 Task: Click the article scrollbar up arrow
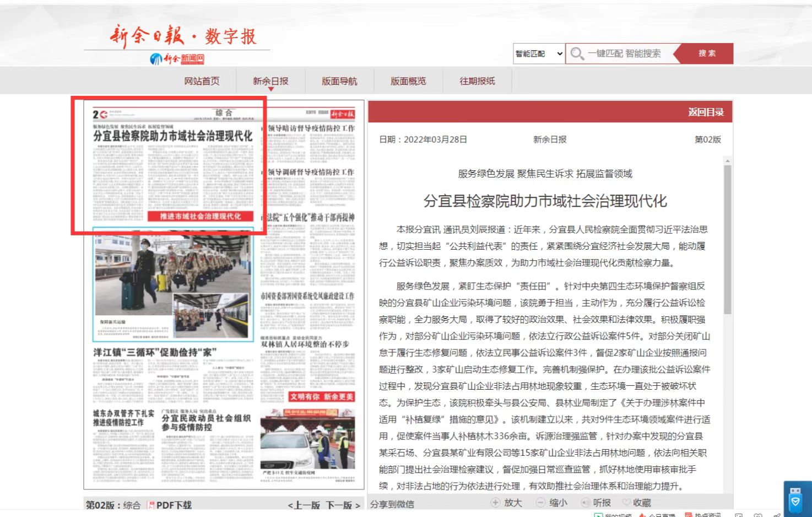(727, 161)
